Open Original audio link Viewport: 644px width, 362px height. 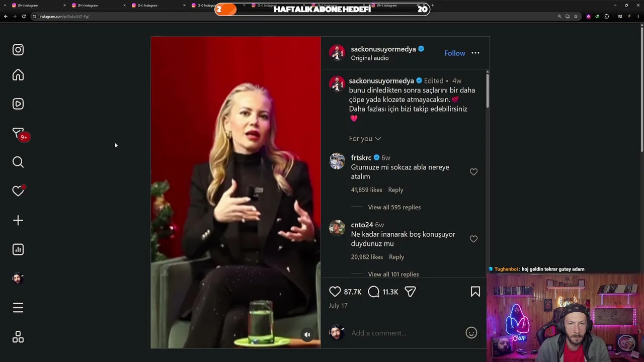click(x=370, y=58)
